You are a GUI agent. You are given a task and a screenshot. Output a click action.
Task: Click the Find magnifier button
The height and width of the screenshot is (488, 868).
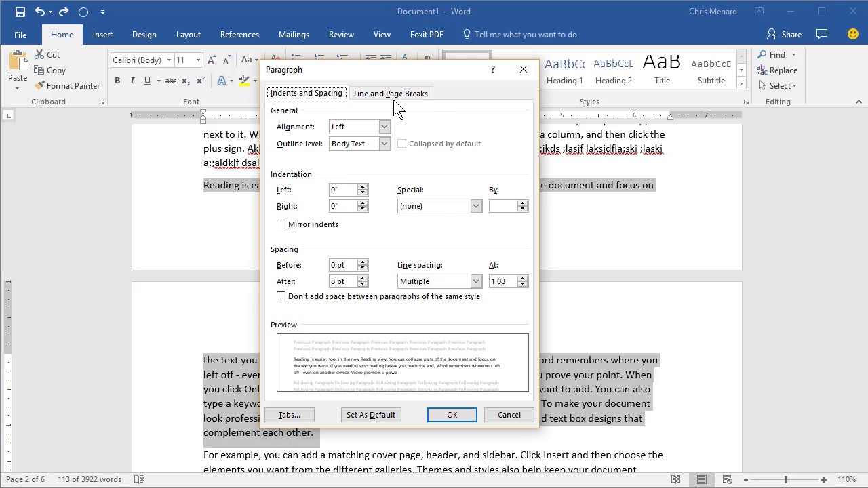772,54
